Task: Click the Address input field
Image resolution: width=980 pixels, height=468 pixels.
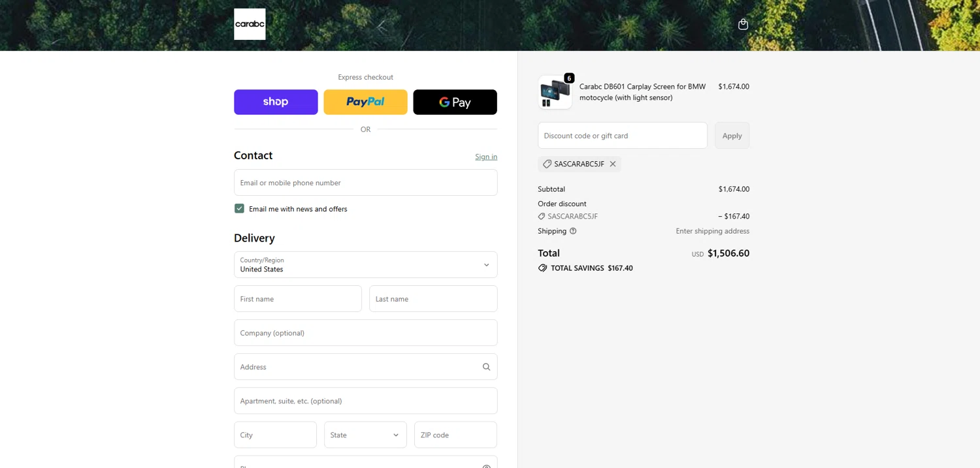Action: (x=366, y=367)
